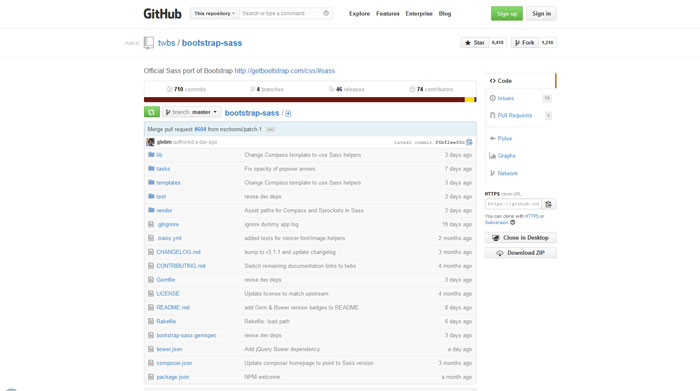This screenshot has width=700, height=391.
Task: Open the bootstrap-sass.gemspec file
Action: point(186,335)
